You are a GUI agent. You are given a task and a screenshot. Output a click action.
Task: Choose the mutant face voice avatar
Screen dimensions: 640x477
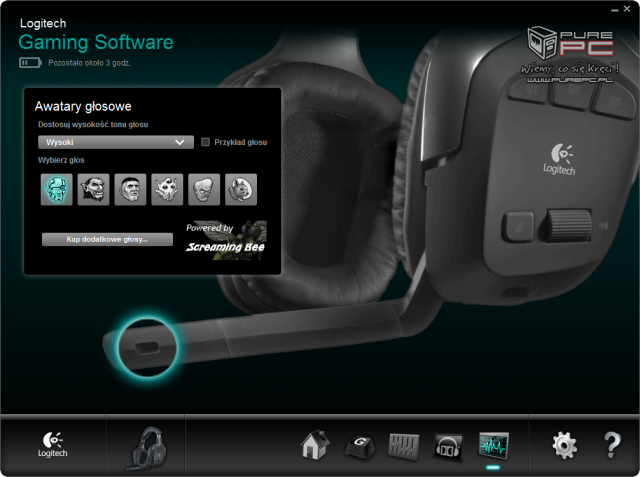click(204, 189)
